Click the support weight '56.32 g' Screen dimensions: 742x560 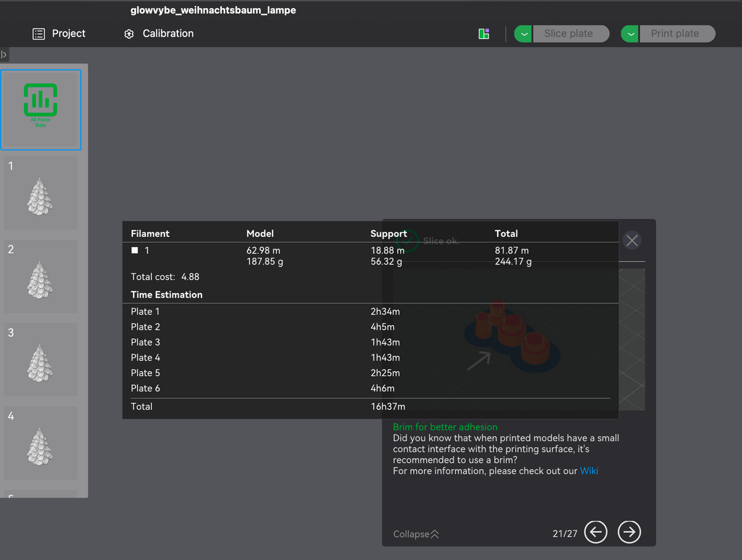(386, 261)
